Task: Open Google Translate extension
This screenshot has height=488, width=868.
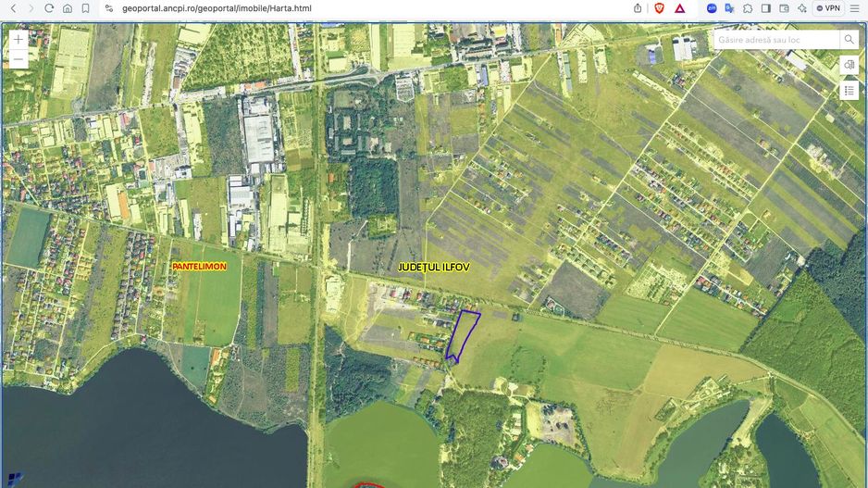Action: [729, 8]
